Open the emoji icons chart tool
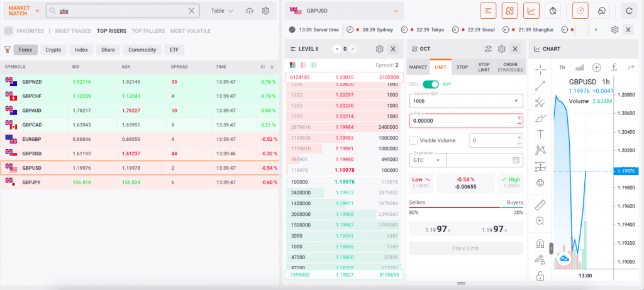This screenshot has width=644, height=290. click(x=540, y=183)
